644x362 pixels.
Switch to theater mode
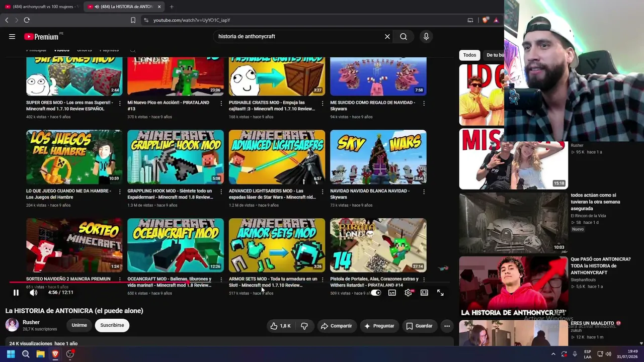(424, 293)
